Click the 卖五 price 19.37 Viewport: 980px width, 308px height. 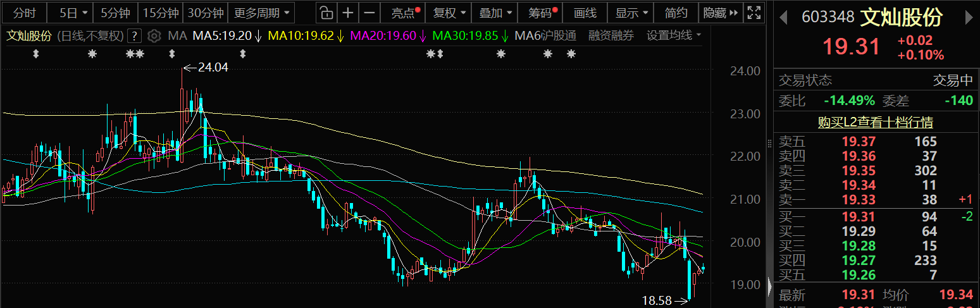pyautogui.click(x=859, y=142)
